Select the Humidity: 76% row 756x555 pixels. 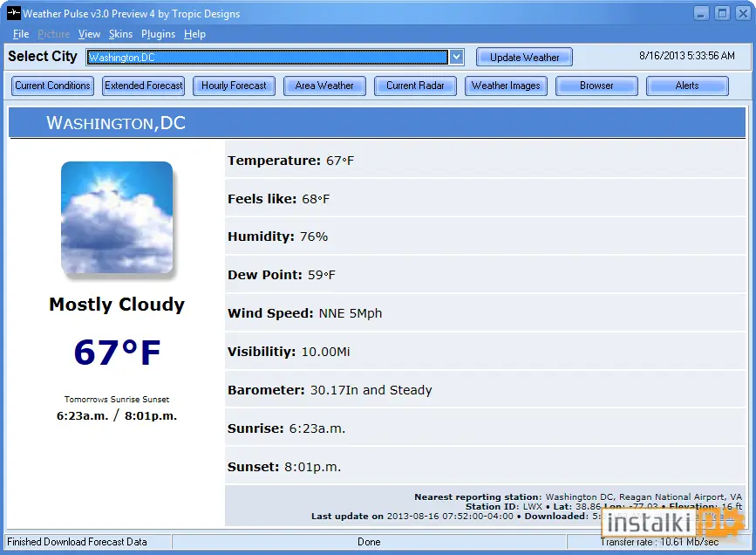[485, 236]
